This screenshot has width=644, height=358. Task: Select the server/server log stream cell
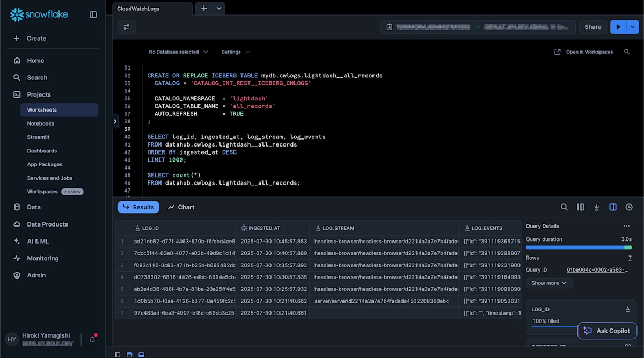(x=384, y=301)
